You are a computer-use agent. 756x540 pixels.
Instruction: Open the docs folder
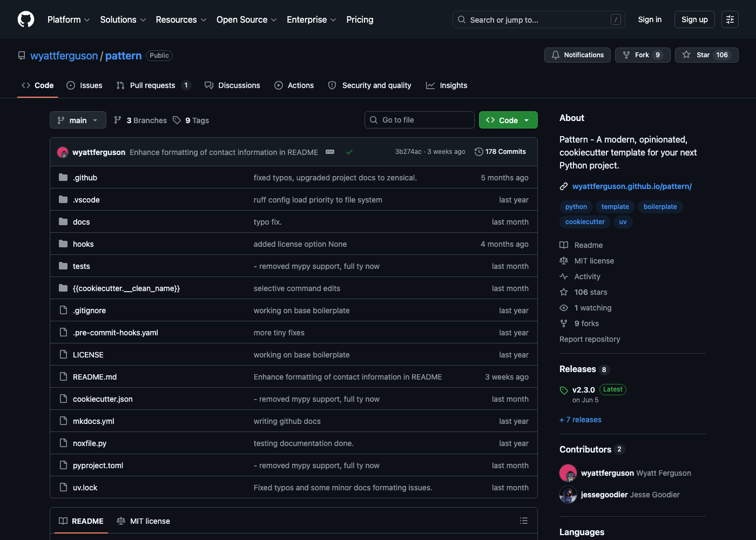point(82,222)
